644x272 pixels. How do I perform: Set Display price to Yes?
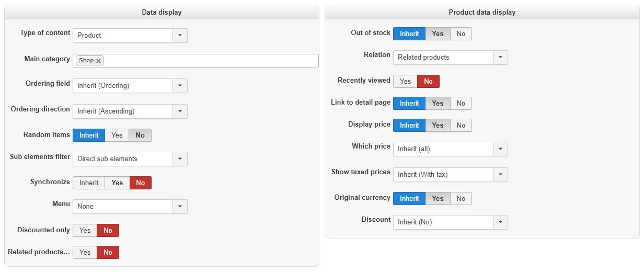438,126
